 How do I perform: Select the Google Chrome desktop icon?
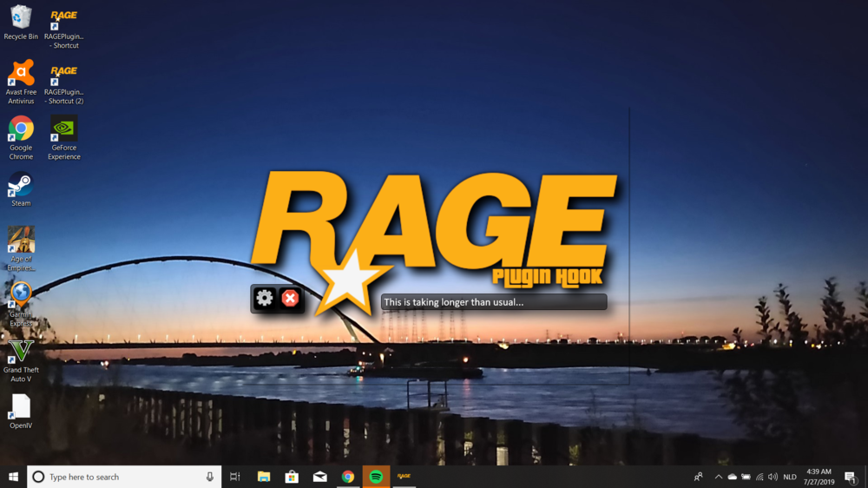(x=21, y=138)
